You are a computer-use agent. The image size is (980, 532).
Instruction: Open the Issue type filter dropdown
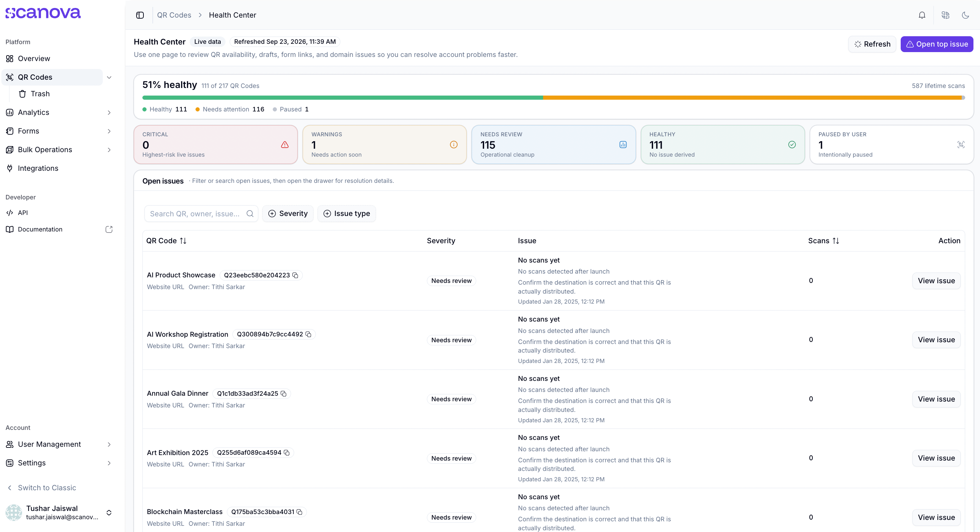click(x=347, y=214)
